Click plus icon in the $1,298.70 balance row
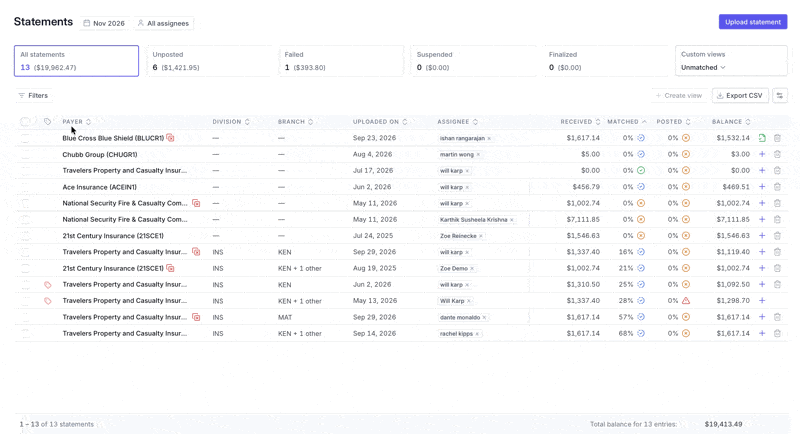 click(x=762, y=301)
